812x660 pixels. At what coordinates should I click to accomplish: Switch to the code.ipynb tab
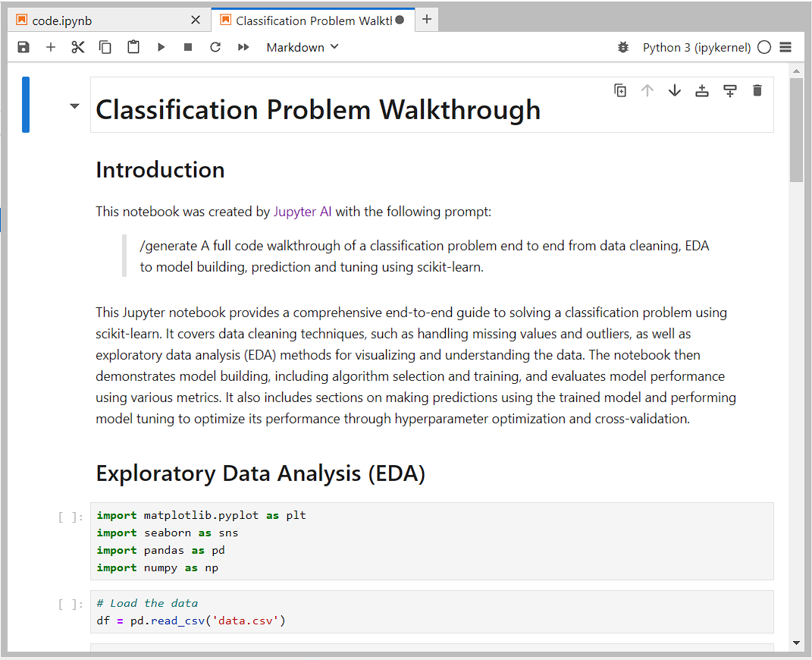61,20
